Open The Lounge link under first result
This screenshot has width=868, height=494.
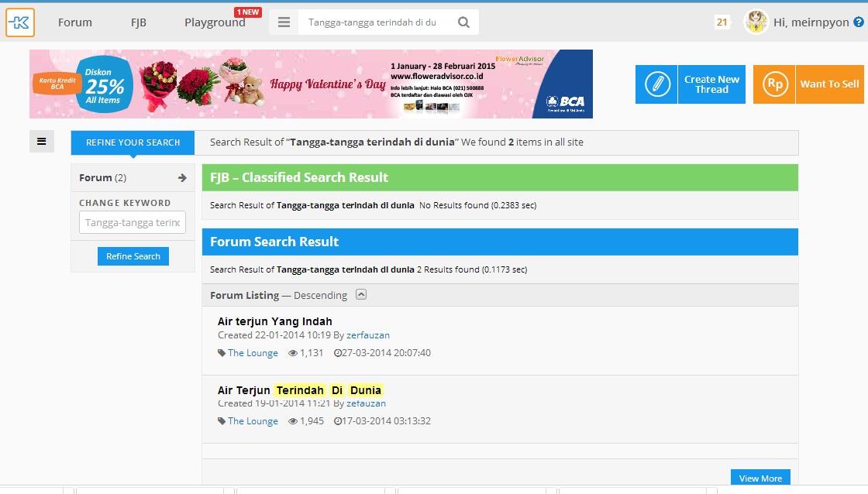[x=253, y=353]
